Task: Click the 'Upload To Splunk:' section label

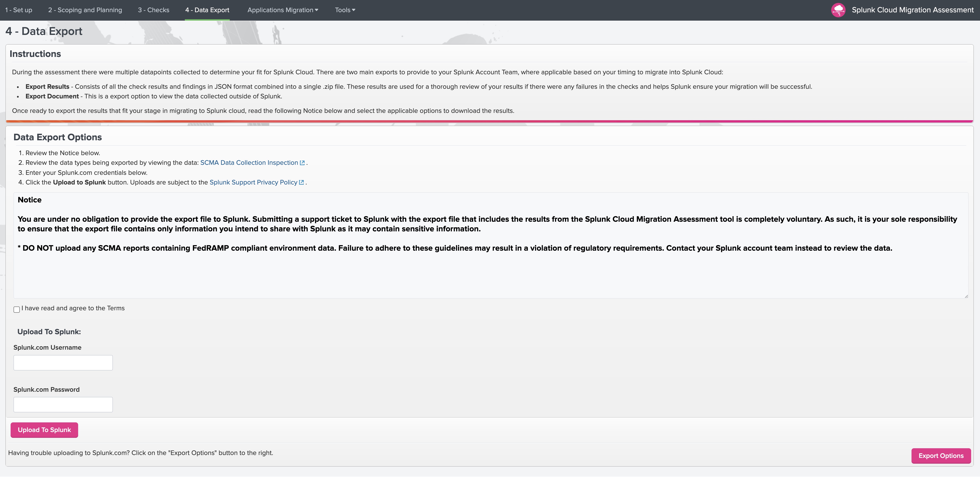Action: [49, 332]
